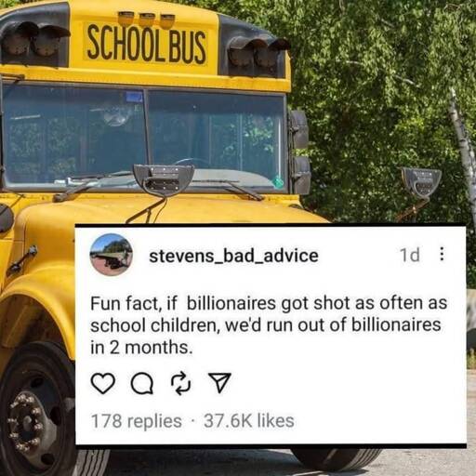
Task: Like the post with the heart icon
Action: tap(103, 384)
